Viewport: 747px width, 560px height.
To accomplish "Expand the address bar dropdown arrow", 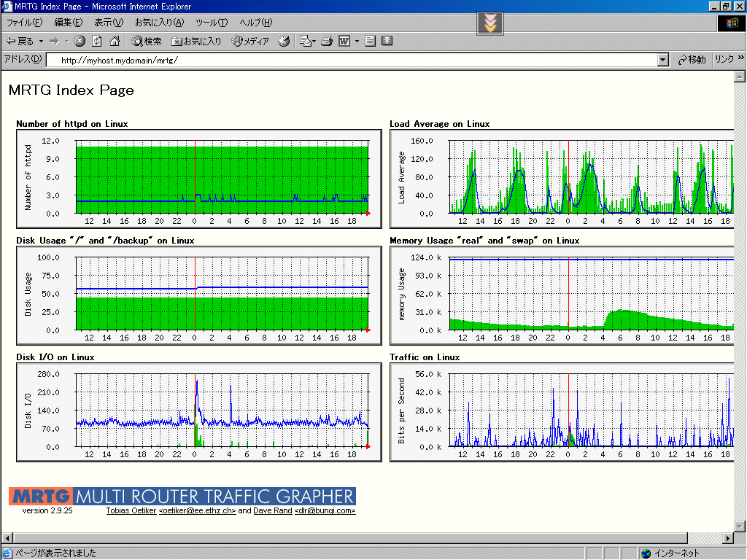I will click(x=662, y=60).
